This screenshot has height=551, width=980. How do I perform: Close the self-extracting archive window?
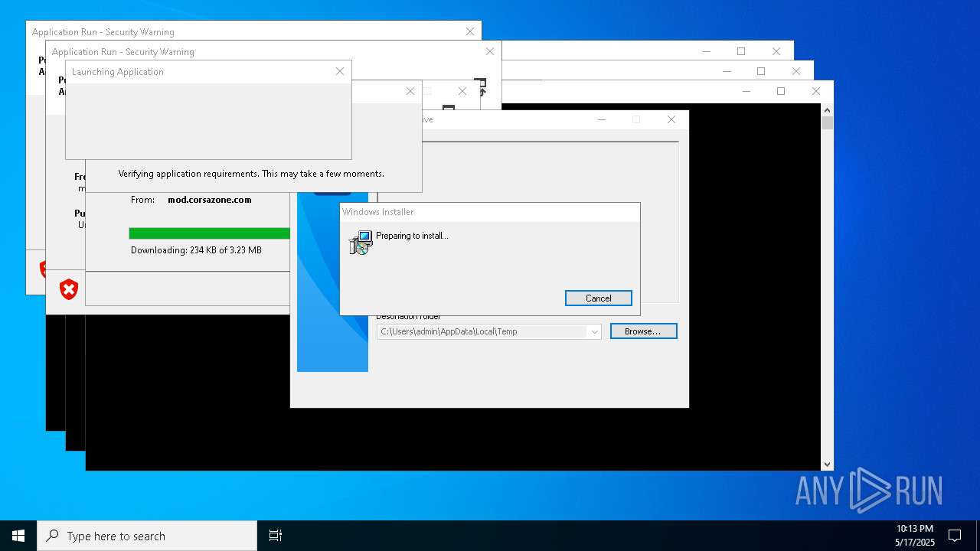tap(671, 119)
